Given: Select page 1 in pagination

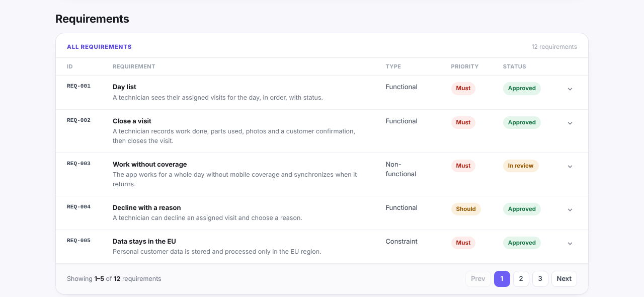Looking at the screenshot, I should click(502, 279).
